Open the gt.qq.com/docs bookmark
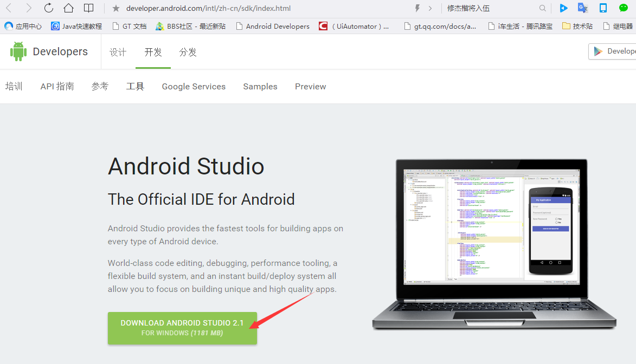 440,27
